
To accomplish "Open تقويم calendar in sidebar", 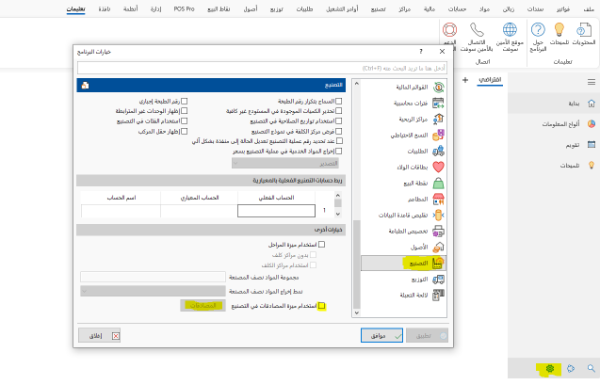I will coord(554,145).
